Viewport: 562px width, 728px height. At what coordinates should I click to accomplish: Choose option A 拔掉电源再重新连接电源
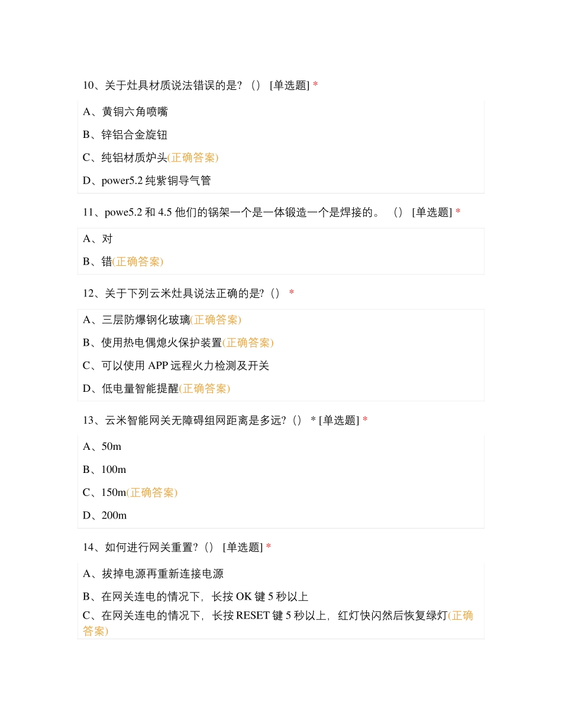coord(153,574)
